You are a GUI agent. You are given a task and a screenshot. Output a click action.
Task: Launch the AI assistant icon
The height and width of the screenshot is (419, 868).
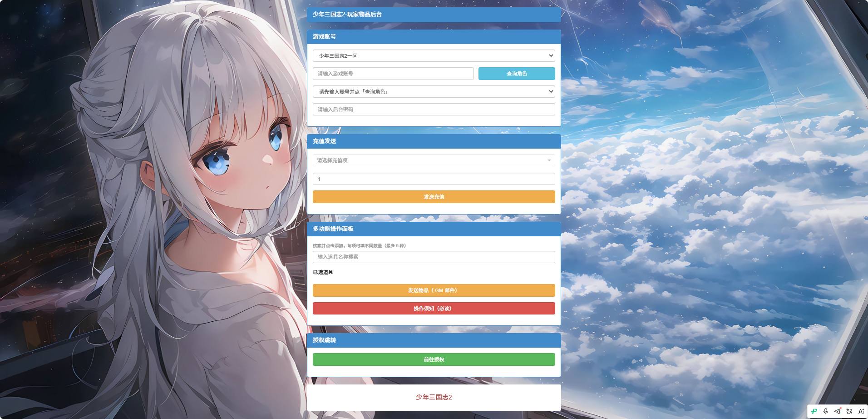click(861, 411)
